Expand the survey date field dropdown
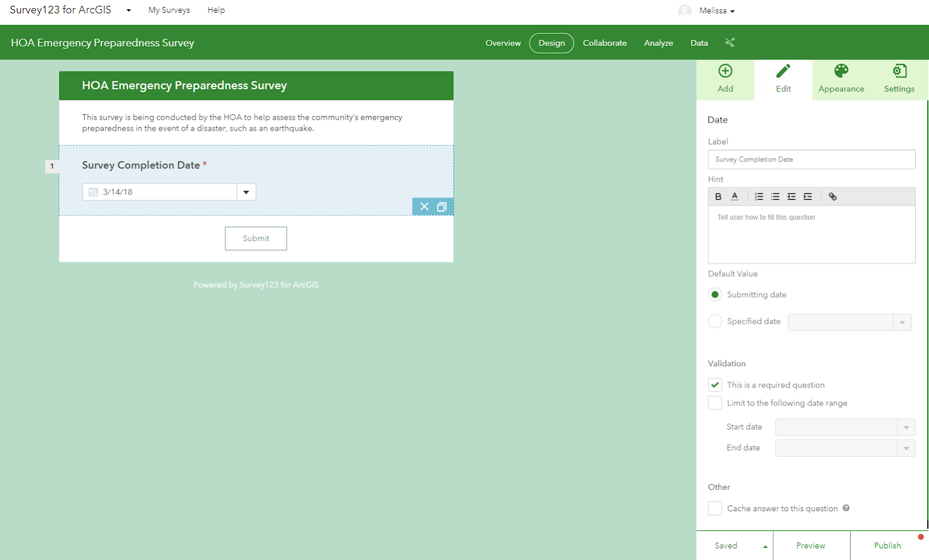This screenshot has height=560, width=929. (246, 192)
